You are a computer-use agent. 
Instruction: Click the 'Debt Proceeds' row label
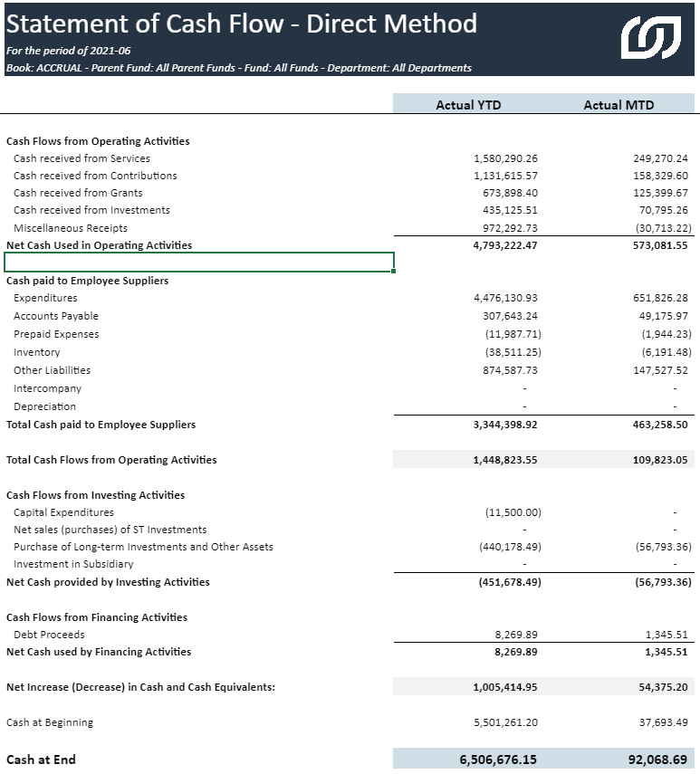[49, 635]
